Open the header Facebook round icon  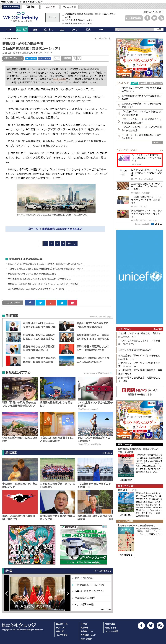point(147,18)
